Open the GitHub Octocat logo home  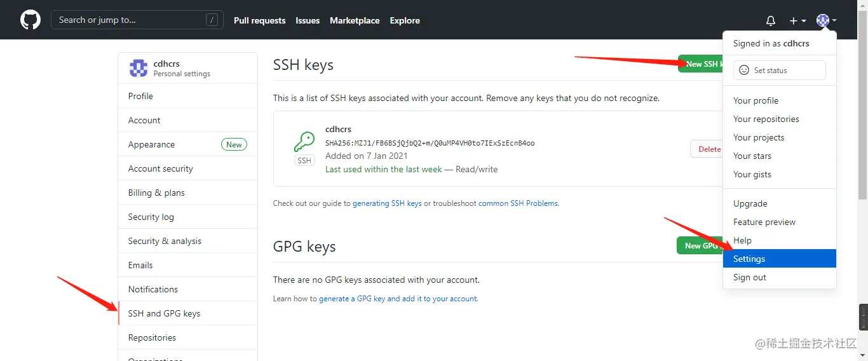30,20
